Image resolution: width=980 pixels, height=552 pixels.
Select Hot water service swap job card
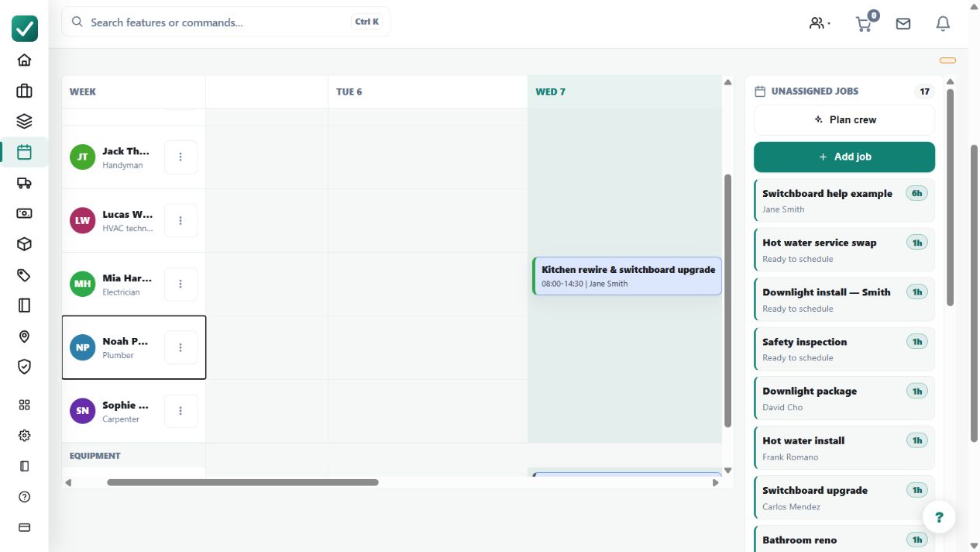point(844,250)
